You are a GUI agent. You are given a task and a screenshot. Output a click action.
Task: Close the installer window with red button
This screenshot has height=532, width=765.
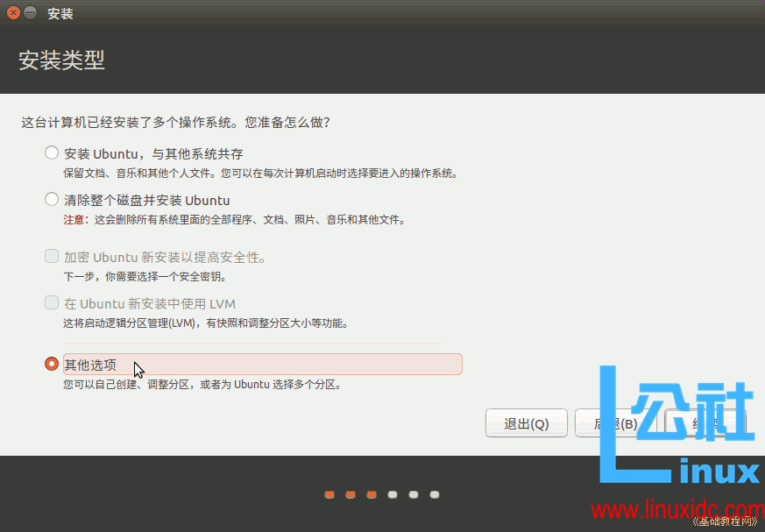14,12
